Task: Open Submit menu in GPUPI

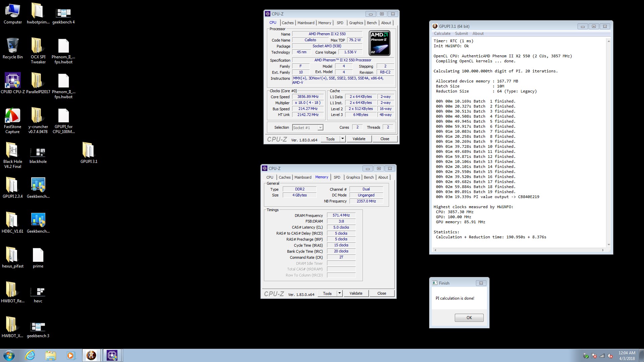Action: (461, 34)
